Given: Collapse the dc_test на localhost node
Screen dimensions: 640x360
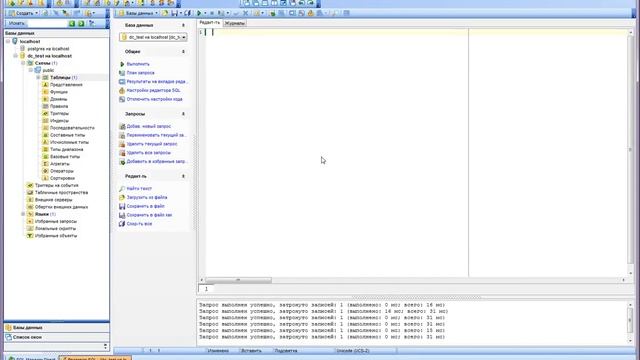Looking at the screenshot, I should click(x=16, y=56).
